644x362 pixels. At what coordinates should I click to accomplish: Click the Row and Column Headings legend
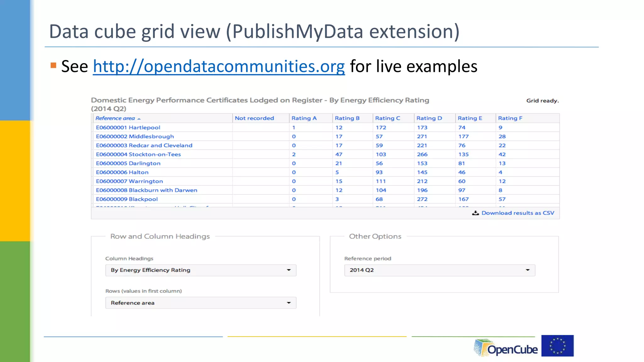pos(160,236)
